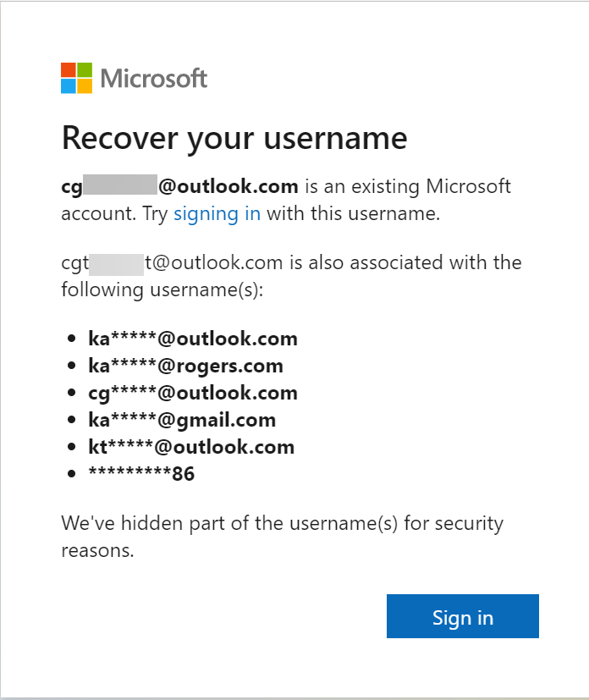Select the ka*****@outlook.com username entry
The width and height of the screenshot is (589, 700).
tap(193, 339)
